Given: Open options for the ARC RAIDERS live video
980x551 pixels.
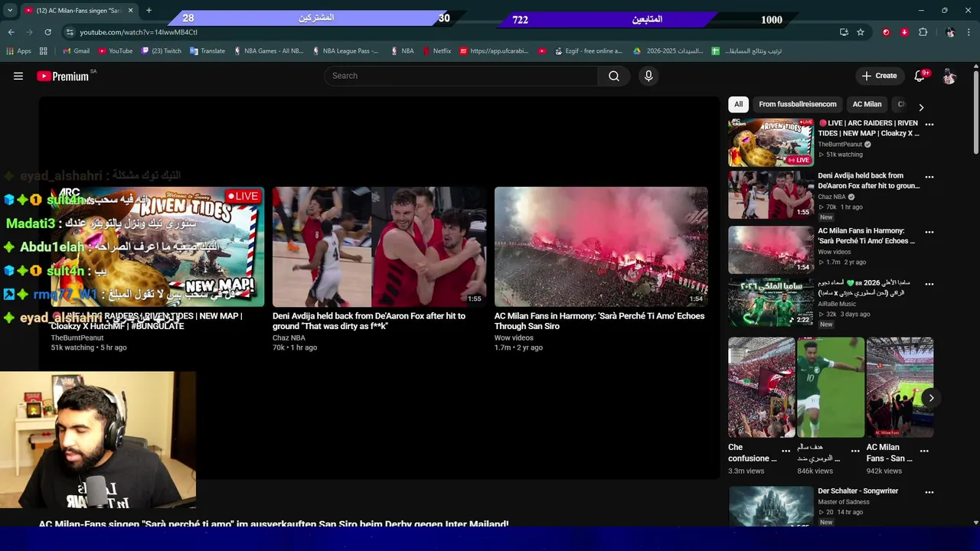Looking at the screenshot, I should click(929, 124).
